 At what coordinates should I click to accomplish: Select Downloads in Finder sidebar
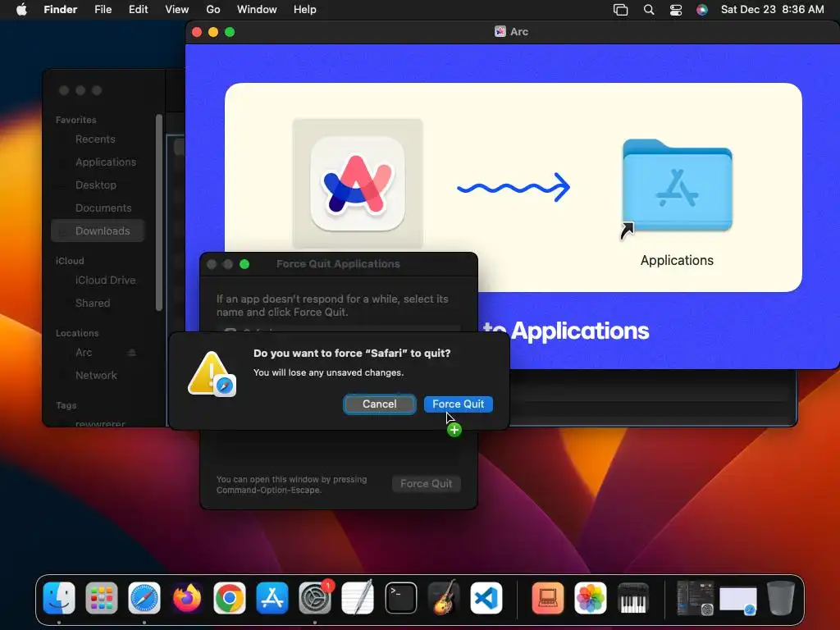tap(98, 231)
